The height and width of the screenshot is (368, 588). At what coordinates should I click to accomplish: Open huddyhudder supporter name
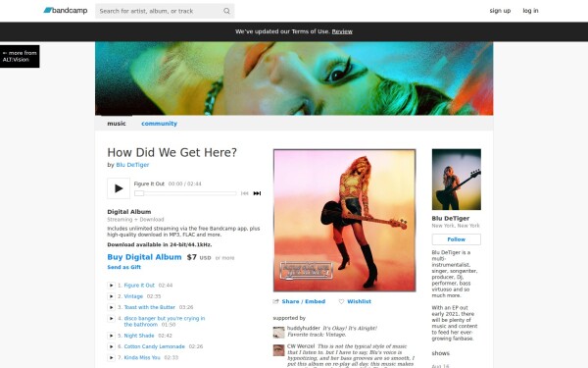(x=304, y=328)
